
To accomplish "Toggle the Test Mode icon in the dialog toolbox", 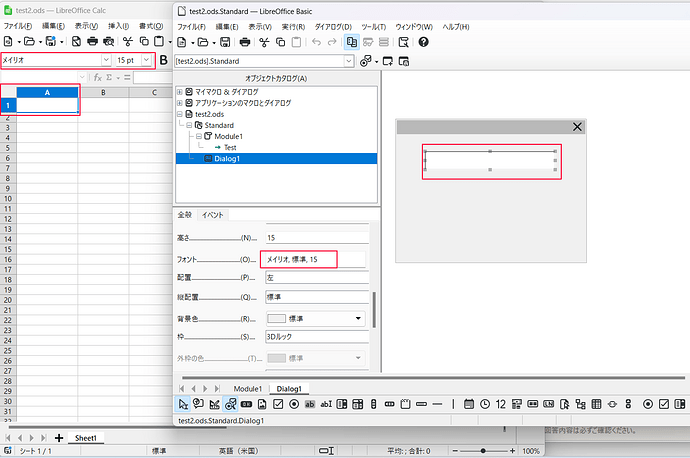I will click(x=214, y=404).
